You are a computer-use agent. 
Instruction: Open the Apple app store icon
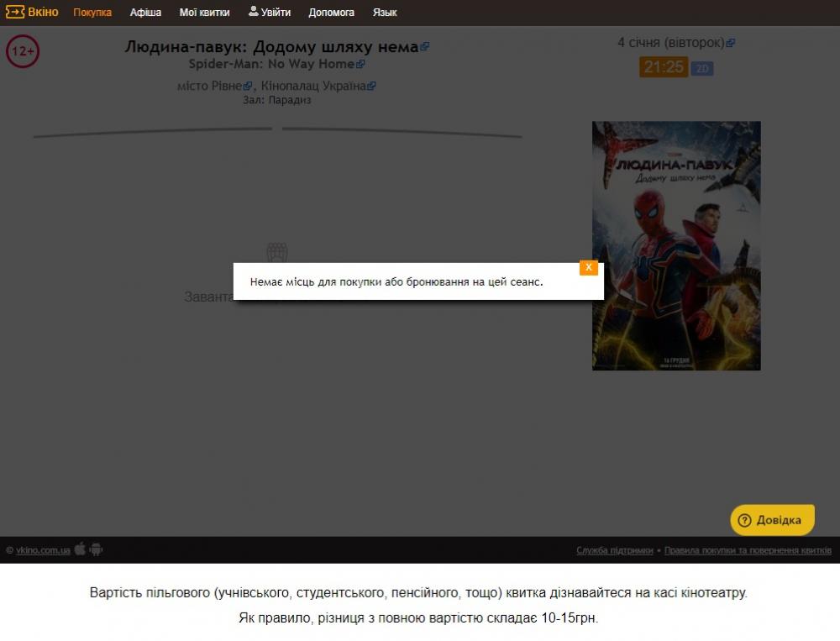click(x=81, y=549)
